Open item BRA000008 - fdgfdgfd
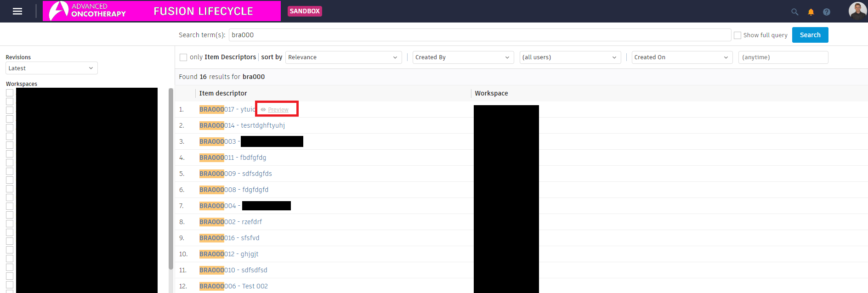Screen dimensions: 868x293 click(234, 190)
